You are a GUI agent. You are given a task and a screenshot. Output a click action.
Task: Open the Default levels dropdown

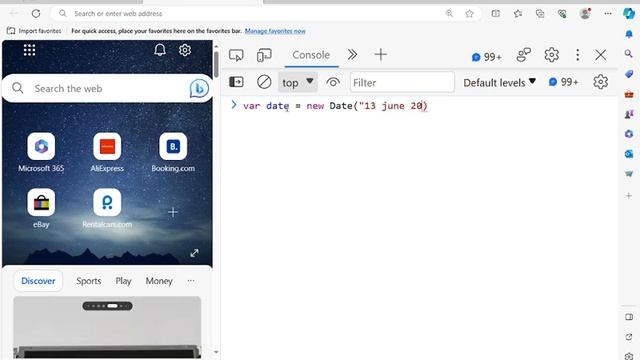499,82
